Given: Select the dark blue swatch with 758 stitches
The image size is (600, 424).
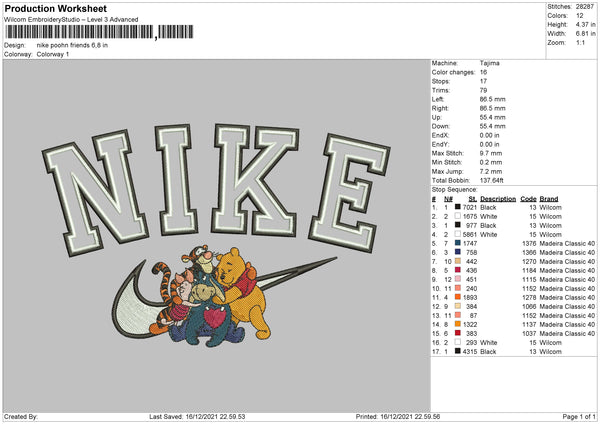Looking at the screenshot, I should click(458, 252).
